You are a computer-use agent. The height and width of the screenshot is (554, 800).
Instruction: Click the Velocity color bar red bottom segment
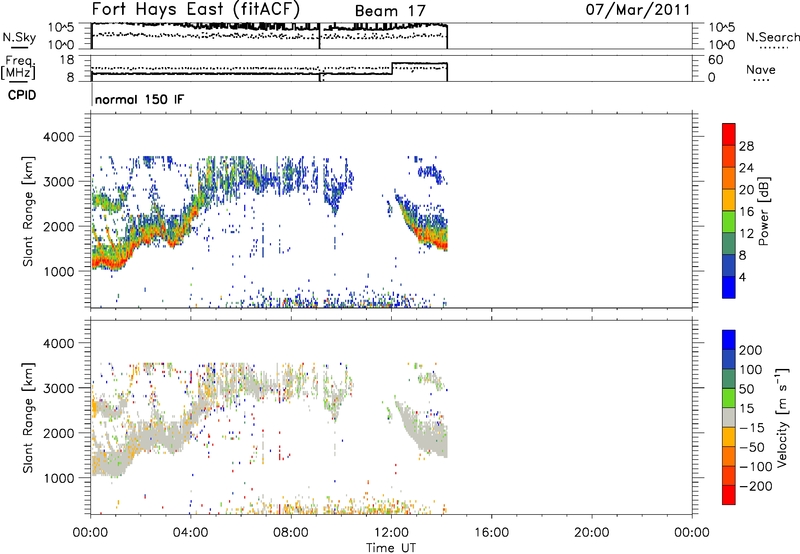729,495
